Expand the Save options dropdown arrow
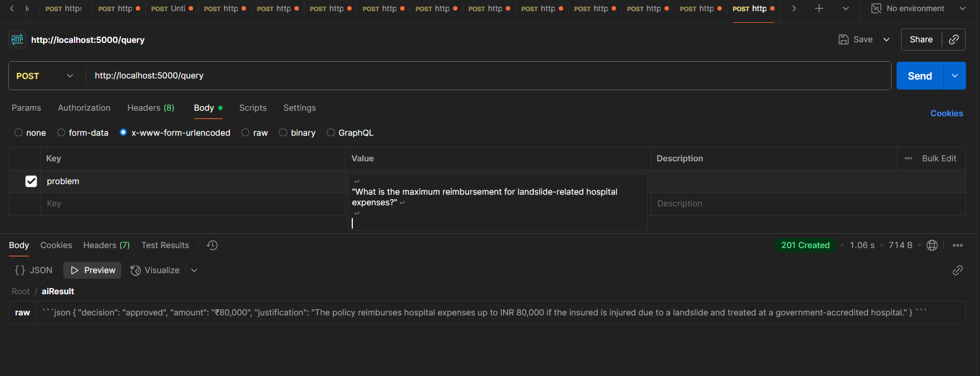980x376 pixels. click(x=887, y=39)
